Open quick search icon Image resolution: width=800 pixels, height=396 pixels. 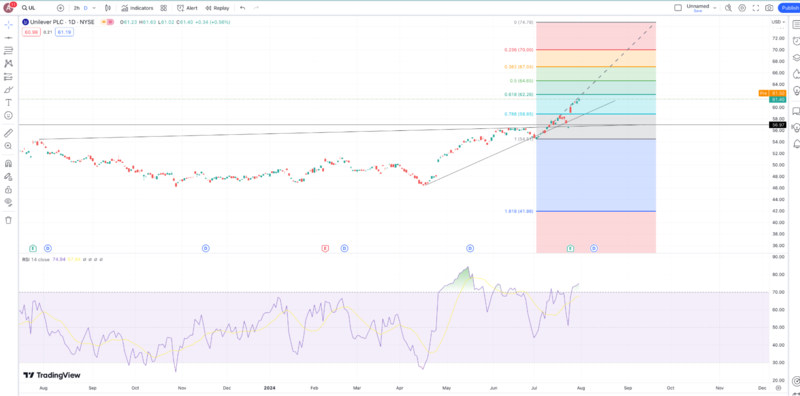pos(729,8)
